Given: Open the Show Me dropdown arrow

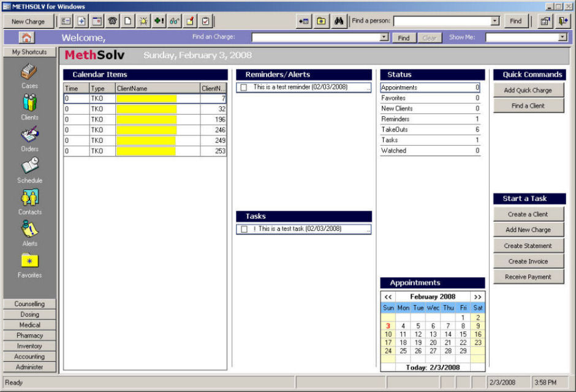Looking at the screenshot, I should 563,37.
